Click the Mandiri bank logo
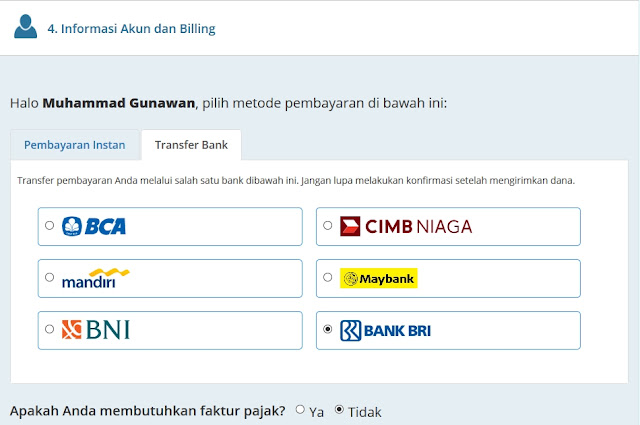 pos(96,278)
